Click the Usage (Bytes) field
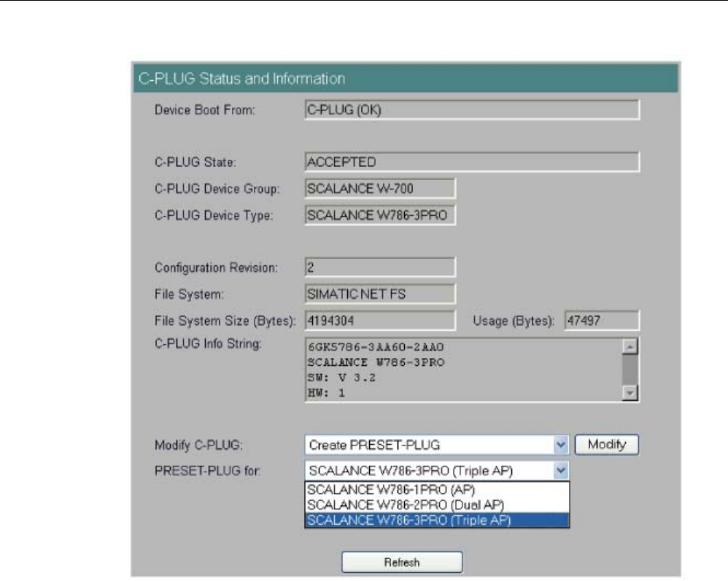The image size is (728, 581). [x=602, y=321]
